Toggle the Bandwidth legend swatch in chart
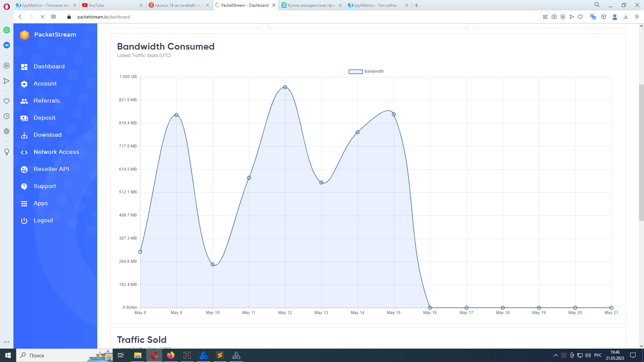 (356, 72)
